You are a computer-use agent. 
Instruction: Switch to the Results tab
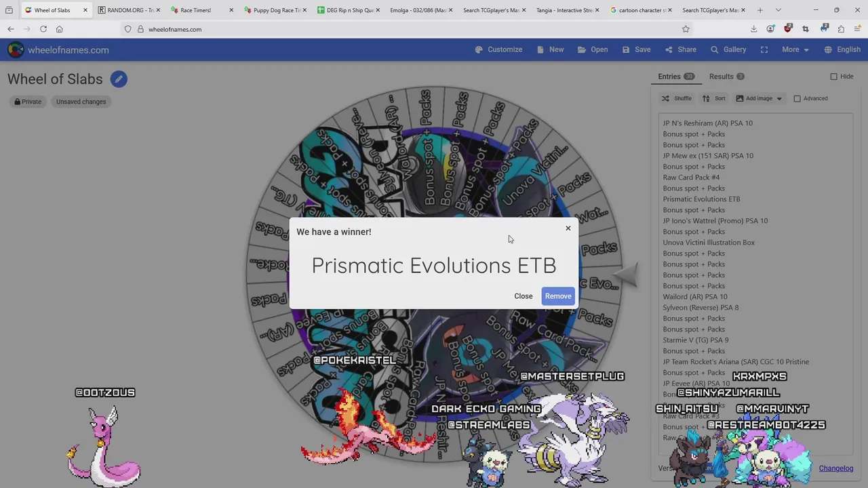(726, 77)
